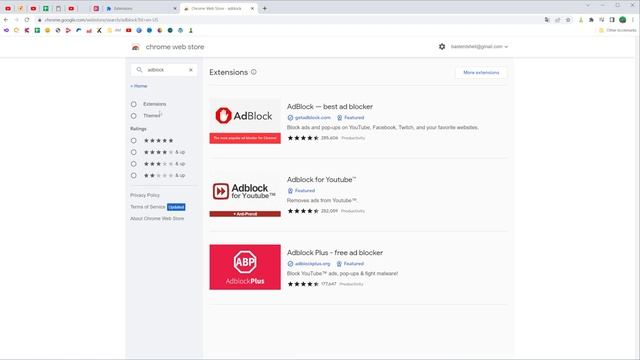The width and height of the screenshot is (640, 360).
Task: Open the getadblock.com publisher link
Action: point(313,118)
